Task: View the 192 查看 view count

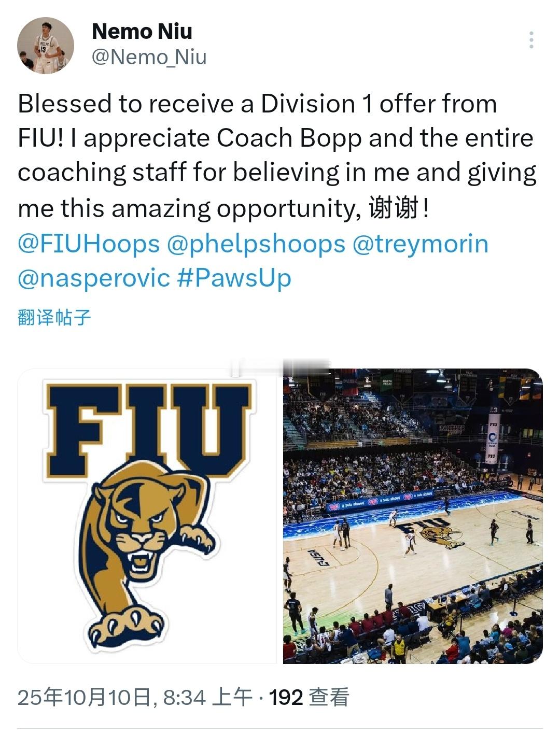Action: point(309,697)
